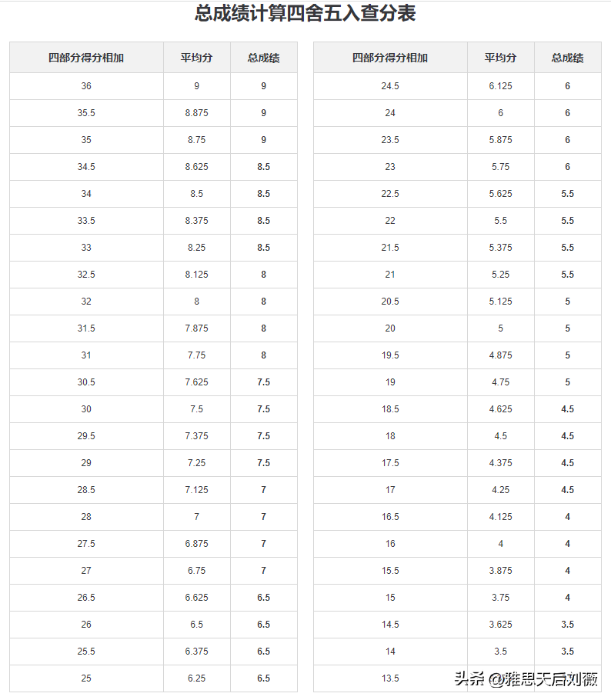Click the average cell 7.625
611x700 pixels.
pos(196,382)
